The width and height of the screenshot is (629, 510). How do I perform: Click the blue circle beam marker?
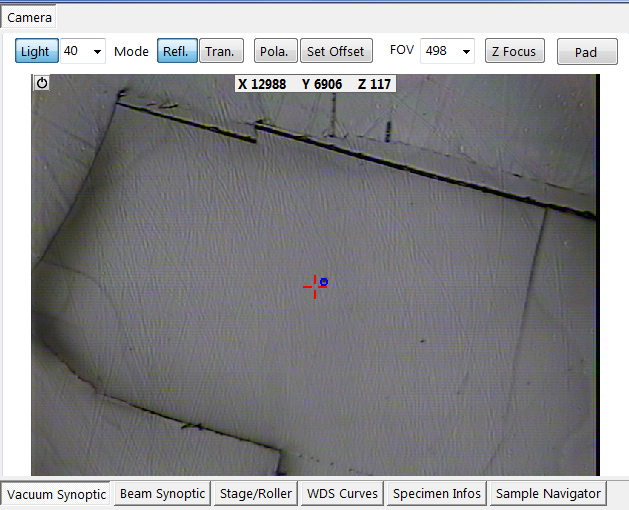coord(323,282)
